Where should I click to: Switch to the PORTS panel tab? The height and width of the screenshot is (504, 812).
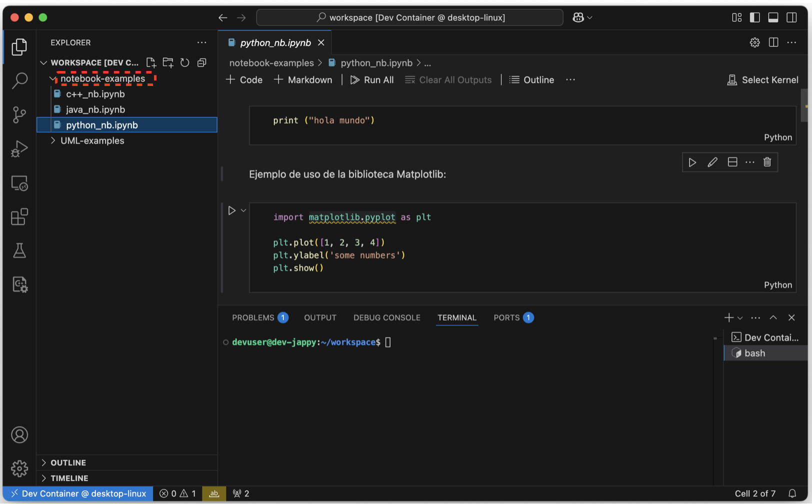click(x=513, y=318)
